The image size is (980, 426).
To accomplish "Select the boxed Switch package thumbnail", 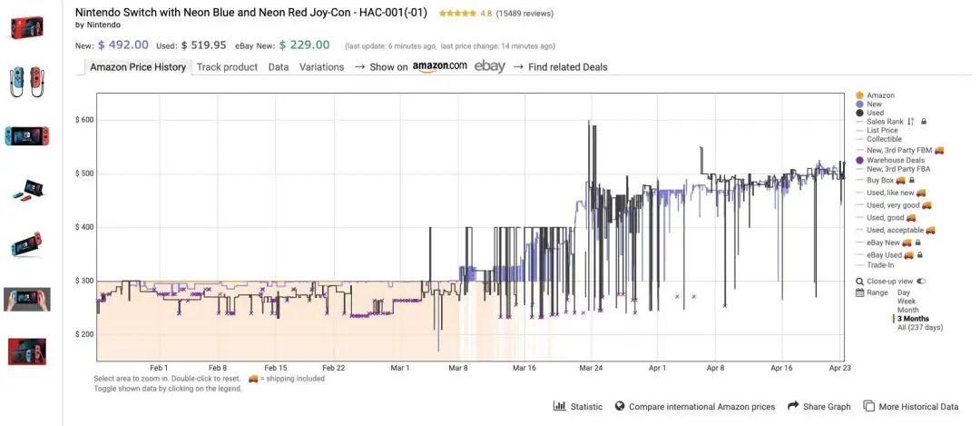I will click(27, 27).
